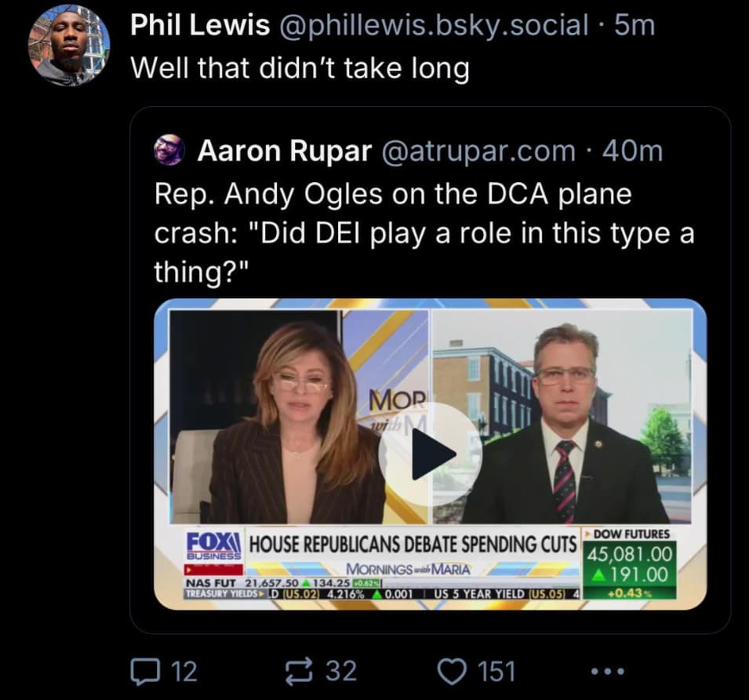
Task: Open Aaron Rupar's small avatar
Action: 169,151
